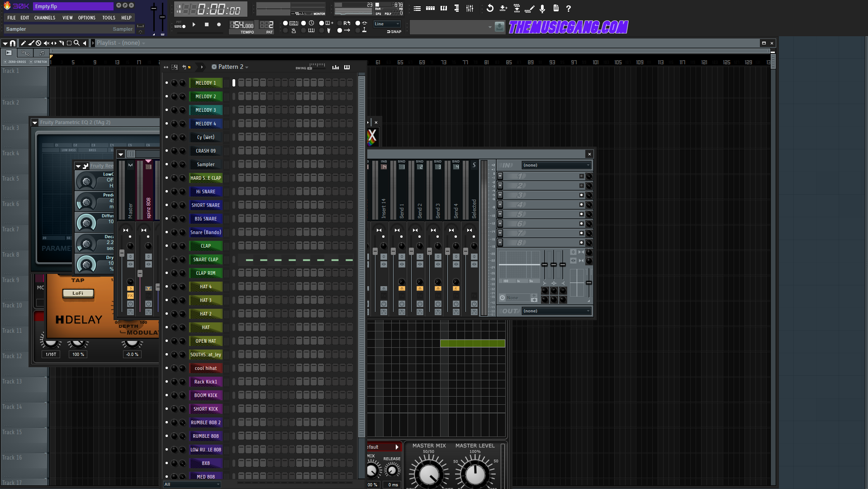This screenshot has width=868, height=489.
Task: Mute the MELODY 1 channel
Action: [166, 83]
